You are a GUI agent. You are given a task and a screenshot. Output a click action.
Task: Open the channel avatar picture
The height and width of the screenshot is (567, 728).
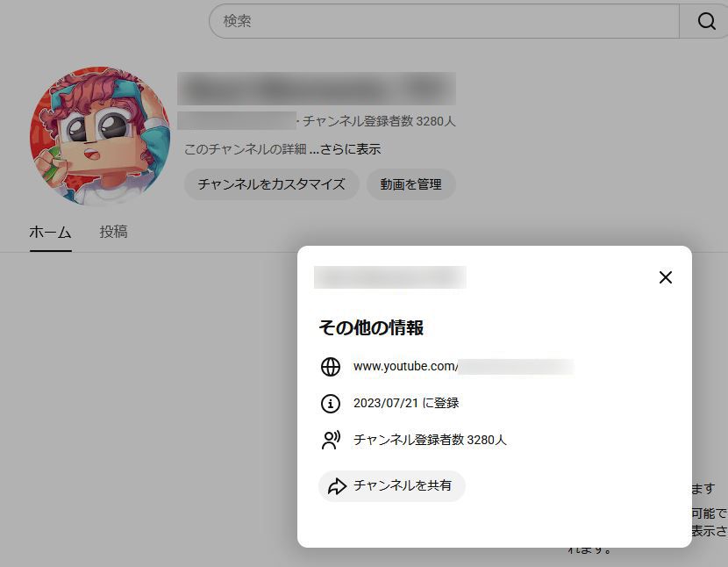click(x=99, y=135)
